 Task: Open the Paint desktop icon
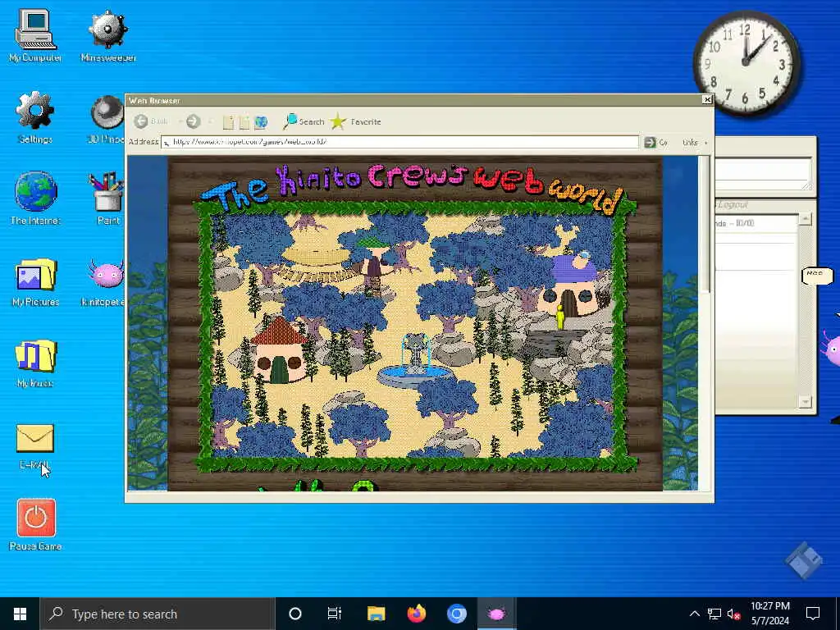click(107, 199)
